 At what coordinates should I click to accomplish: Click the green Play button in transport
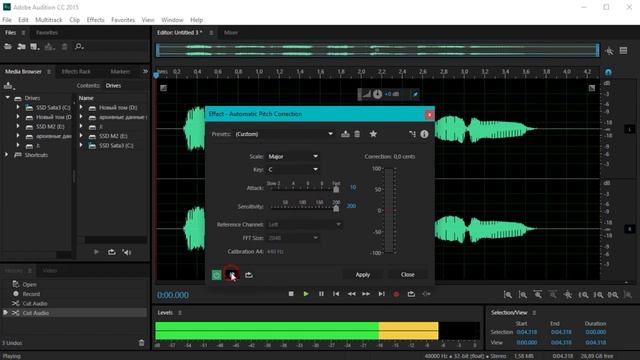306,294
